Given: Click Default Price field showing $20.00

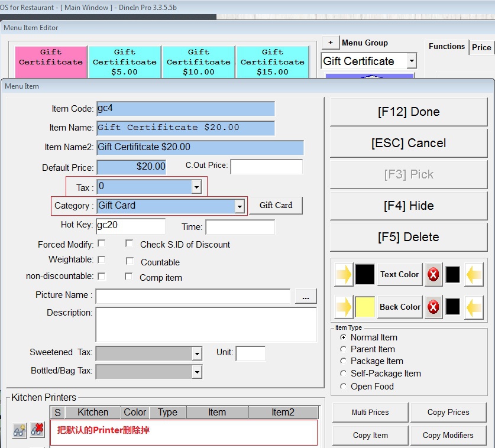Looking at the screenshot, I should pos(131,167).
